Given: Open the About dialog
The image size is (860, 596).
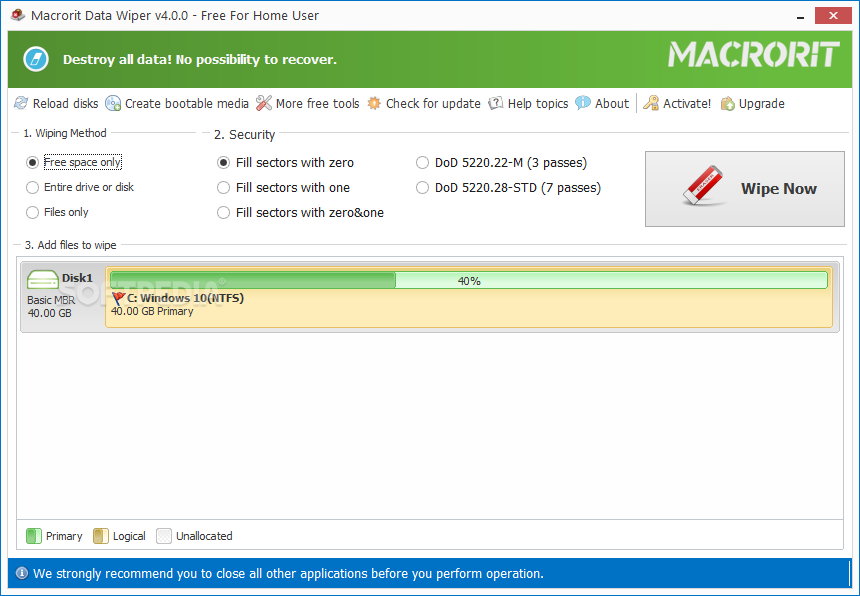Looking at the screenshot, I should (602, 103).
